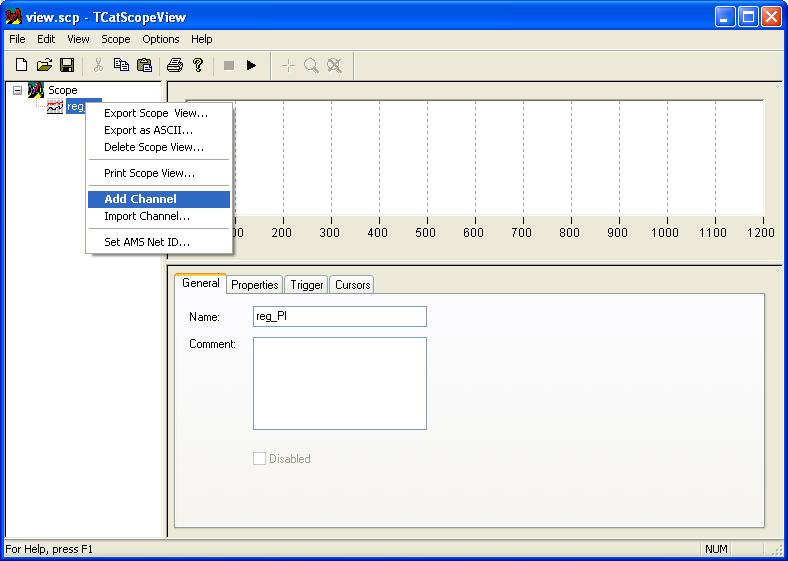Screen dimensions: 788x561
Task: Switch to the General tab
Action: 201,283
